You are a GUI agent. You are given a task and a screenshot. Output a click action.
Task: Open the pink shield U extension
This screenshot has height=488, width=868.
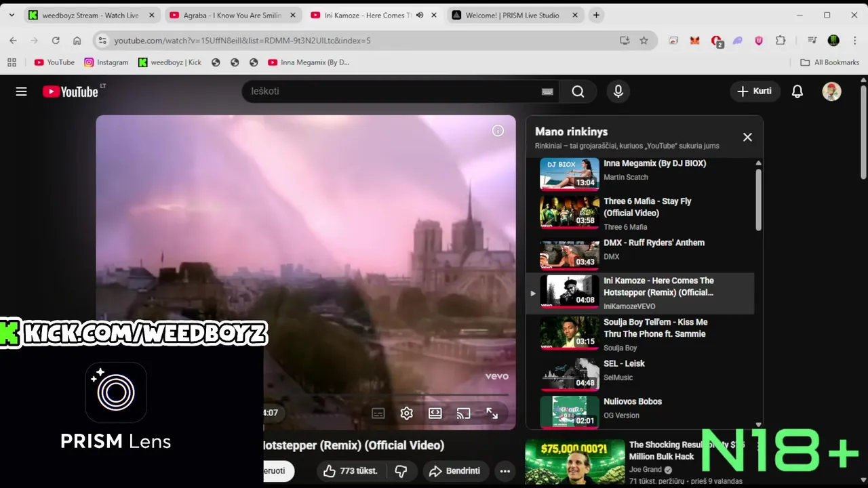point(759,41)
